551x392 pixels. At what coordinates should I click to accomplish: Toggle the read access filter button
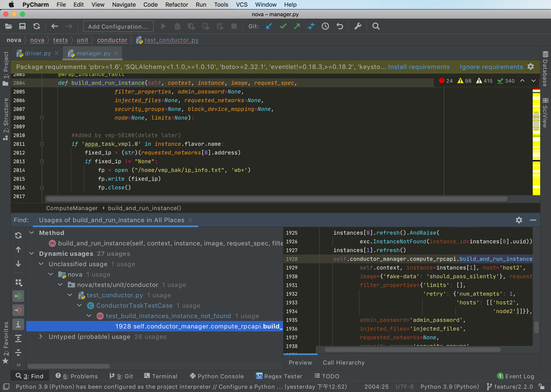point(18,296)
